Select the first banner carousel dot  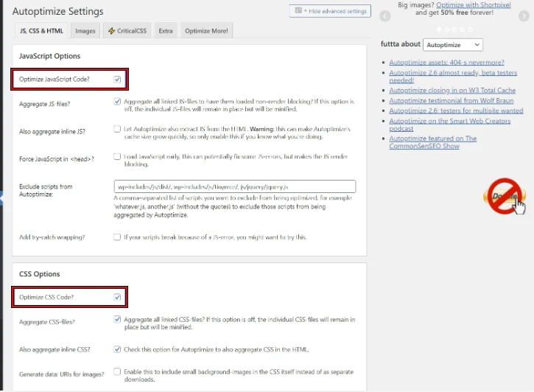click(x=439, y=29)
